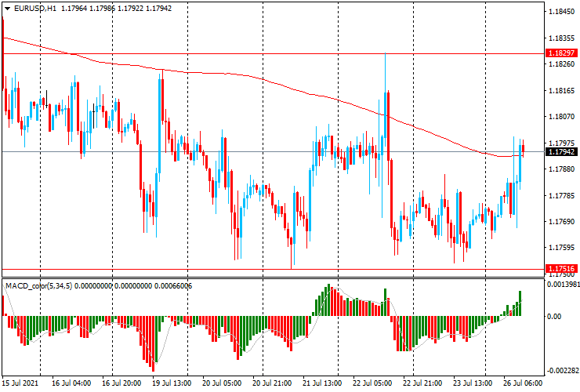Click the 23 Jul 13:00 time label
Viewport: 580px width, 392px height.
473,383
